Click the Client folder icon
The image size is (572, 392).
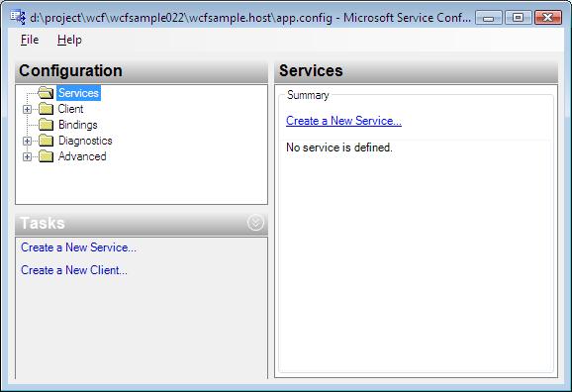(x=46, y=109)
